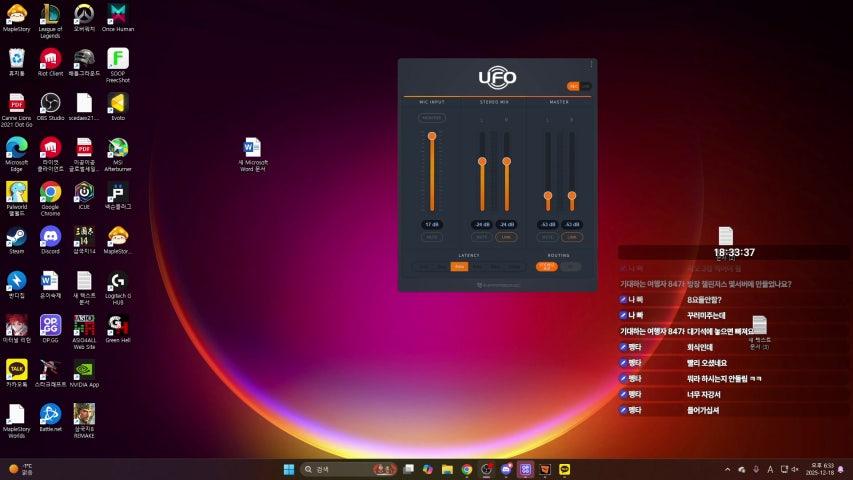Select the highlighted orange Latency option
The height and width of the screenshot is (480, 853).
[x=460, y=267]
